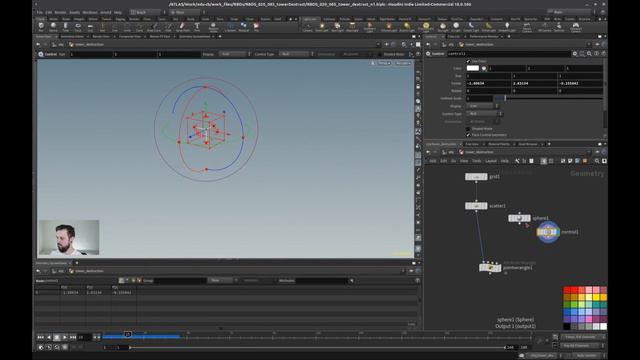Select the Torus shelf tool
This screenshot has height=360, width=640.
point(78,27)
